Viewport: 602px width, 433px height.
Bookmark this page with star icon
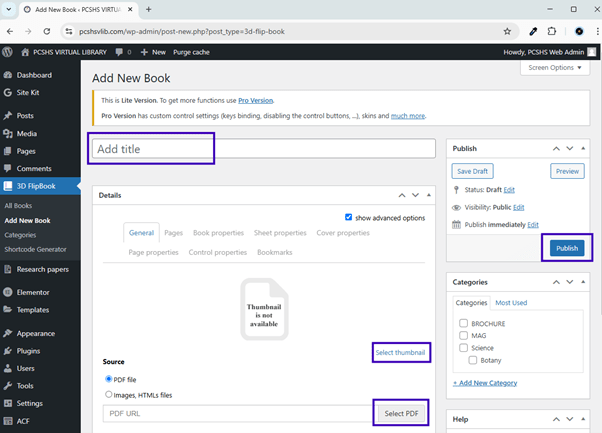507,31
